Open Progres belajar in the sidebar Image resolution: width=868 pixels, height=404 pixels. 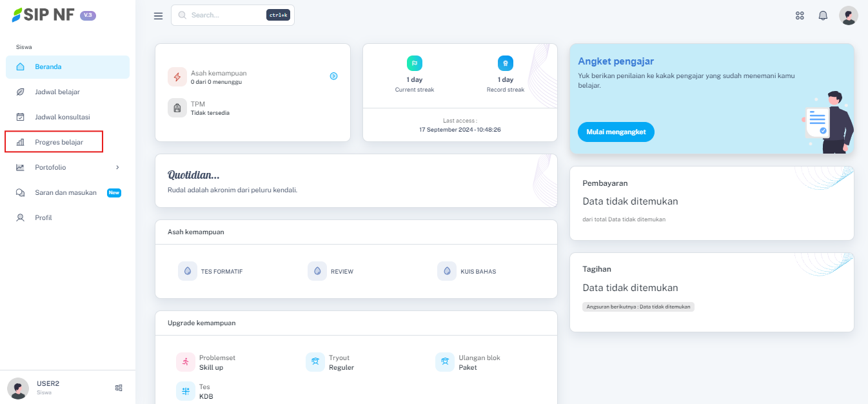point(59,143)
